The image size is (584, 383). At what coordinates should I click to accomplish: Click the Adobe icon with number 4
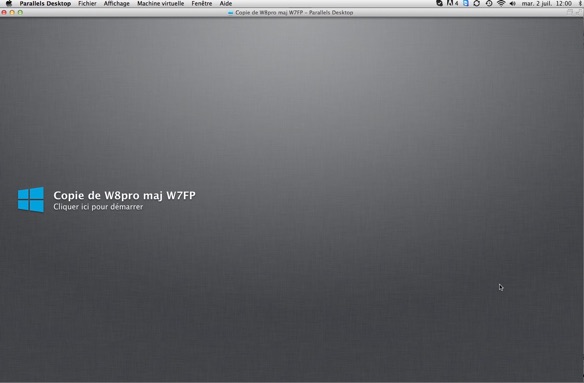pos(452,3)
